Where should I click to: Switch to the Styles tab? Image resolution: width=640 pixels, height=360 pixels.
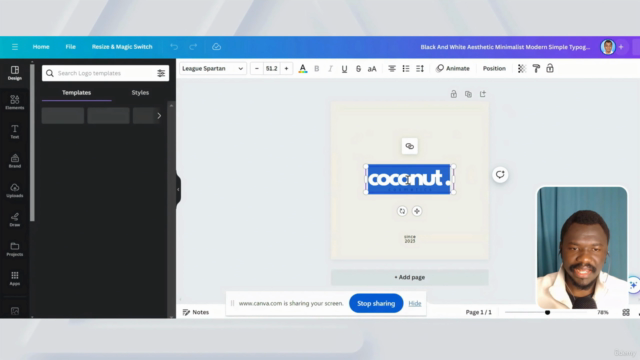[140, 93]
